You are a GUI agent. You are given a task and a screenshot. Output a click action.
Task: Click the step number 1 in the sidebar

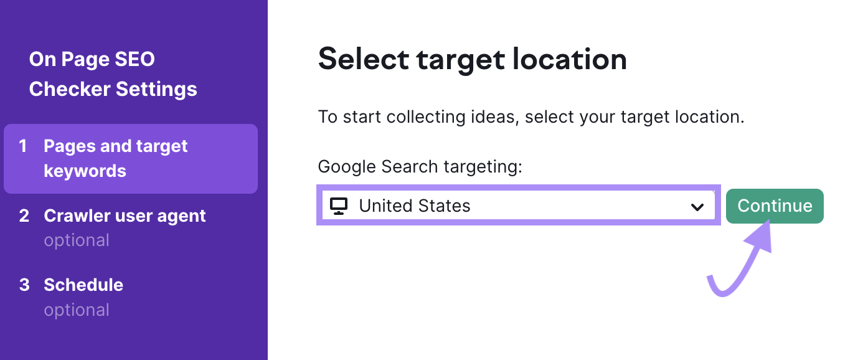[23, 146]
